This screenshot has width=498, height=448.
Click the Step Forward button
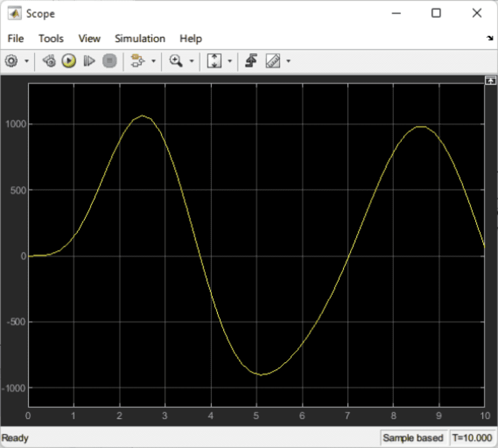(x=89, y=60)
